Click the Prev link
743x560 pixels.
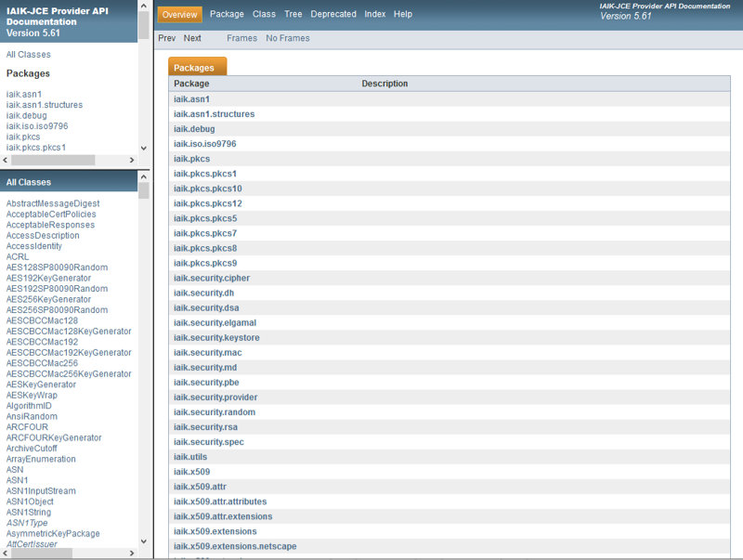pos(167,38)
